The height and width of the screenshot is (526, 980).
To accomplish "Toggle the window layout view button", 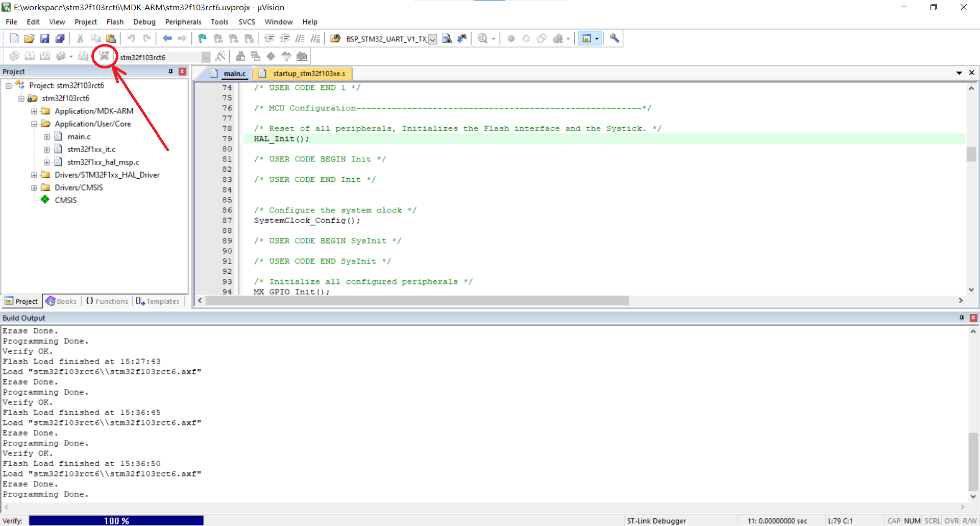I will (586, 38).
